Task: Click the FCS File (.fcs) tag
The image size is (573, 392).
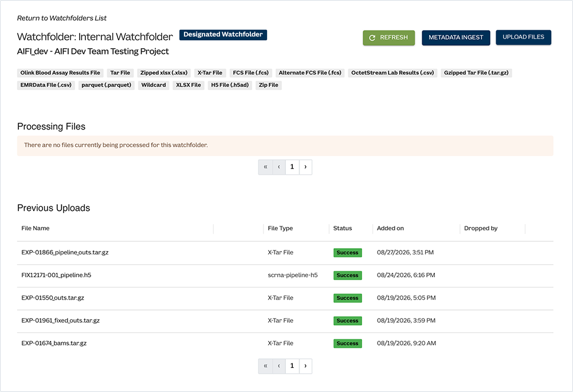Action: point(251,73)
